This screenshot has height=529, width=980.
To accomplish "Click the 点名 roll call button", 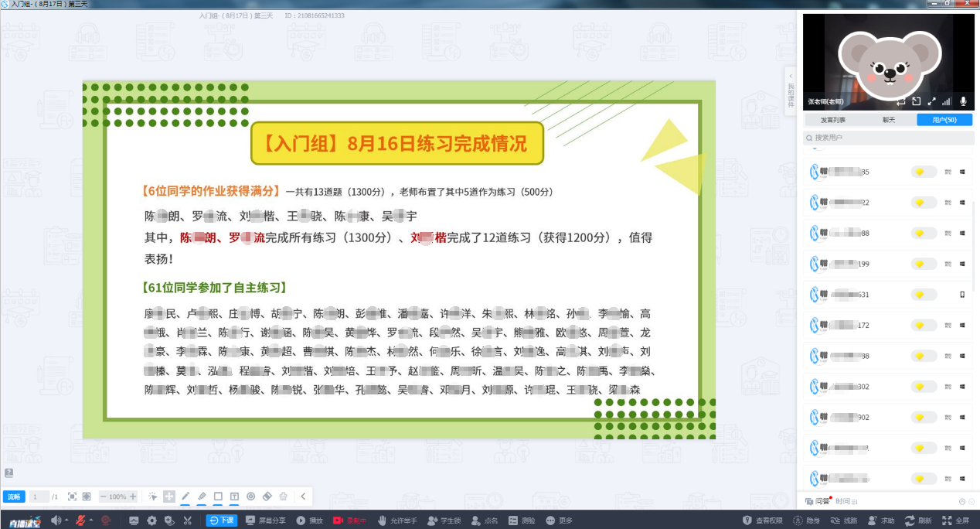I will click(x=485, y=520).
